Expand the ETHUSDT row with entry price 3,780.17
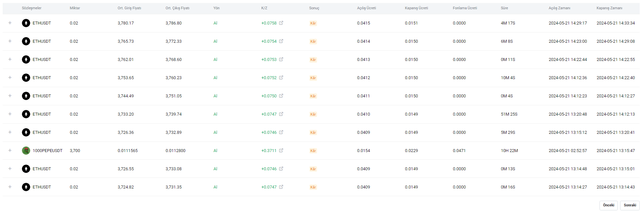Screen dimensions: 644x214 point(10,23)
